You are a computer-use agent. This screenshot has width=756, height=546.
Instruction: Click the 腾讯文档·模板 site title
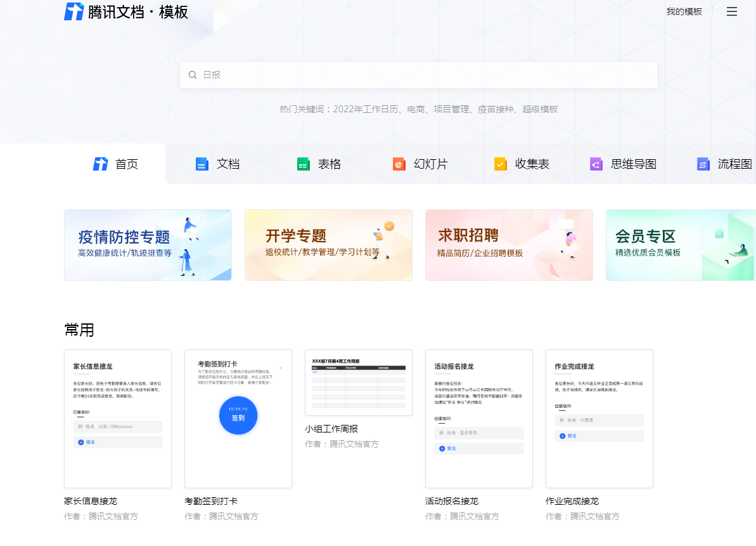coord(138,12)
